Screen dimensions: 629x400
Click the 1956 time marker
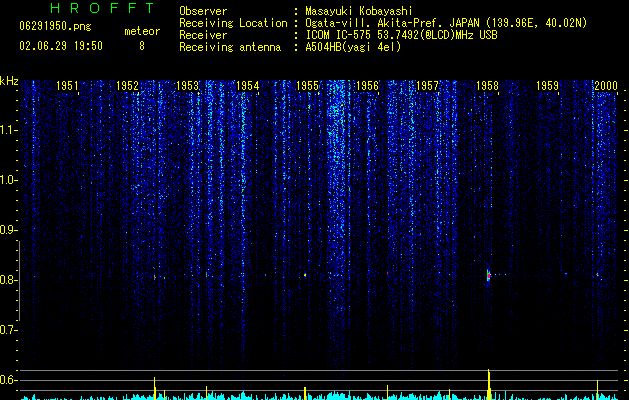pyautogui.click(x=367, y=86)
